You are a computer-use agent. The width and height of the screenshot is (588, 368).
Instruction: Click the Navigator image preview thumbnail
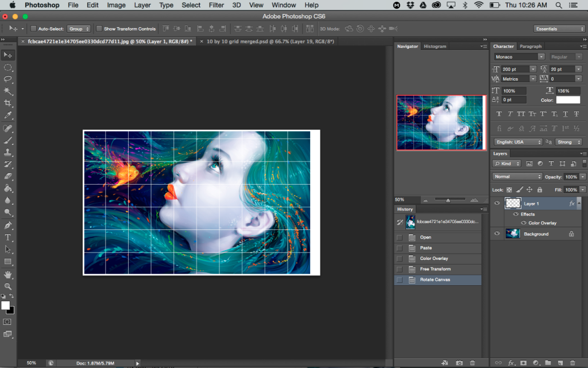point(442,122)
